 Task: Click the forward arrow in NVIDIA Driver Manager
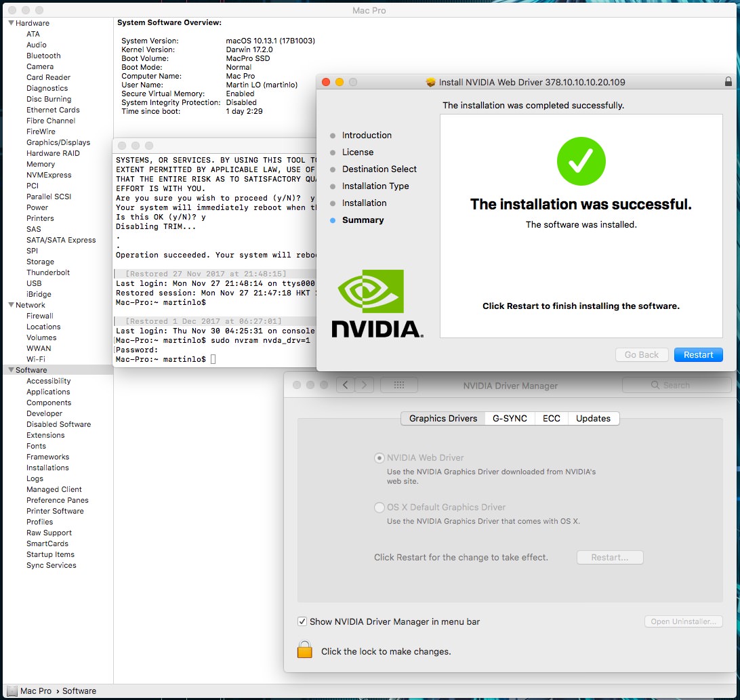365,385
